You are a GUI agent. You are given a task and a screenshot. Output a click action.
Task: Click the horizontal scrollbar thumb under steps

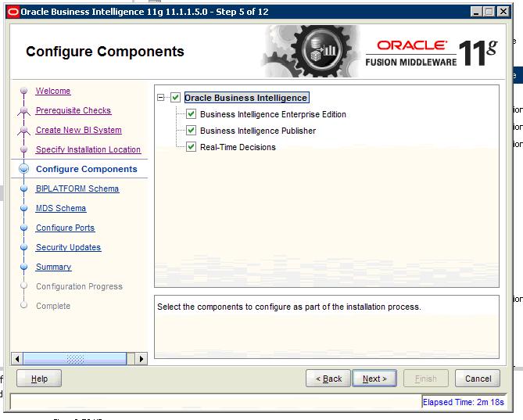pyautogui.click(x=75, y=359)
